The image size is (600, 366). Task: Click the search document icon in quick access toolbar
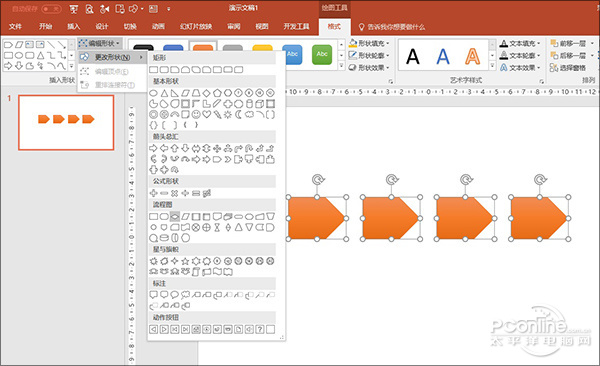pos(89,9)
